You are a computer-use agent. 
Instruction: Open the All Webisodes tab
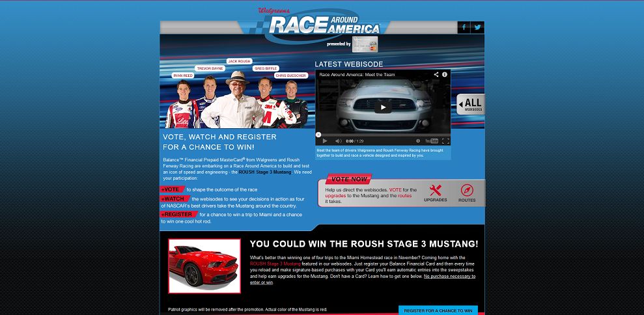click(x=471, y=104)
